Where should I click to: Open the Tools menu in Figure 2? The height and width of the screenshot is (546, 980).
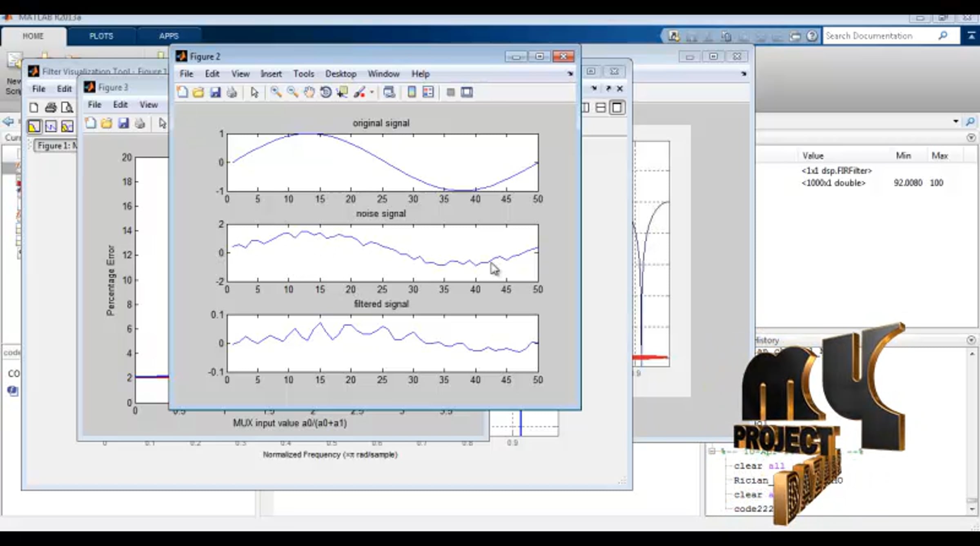(x=303, y=74)
